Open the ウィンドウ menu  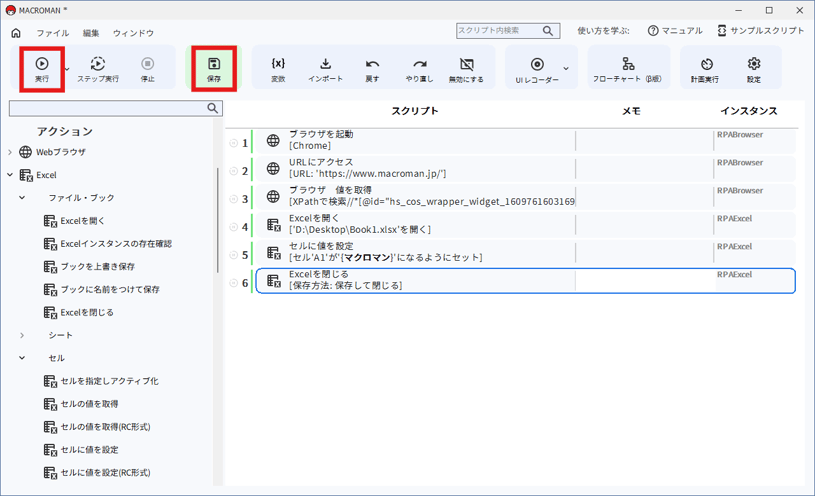pos(134,33)
